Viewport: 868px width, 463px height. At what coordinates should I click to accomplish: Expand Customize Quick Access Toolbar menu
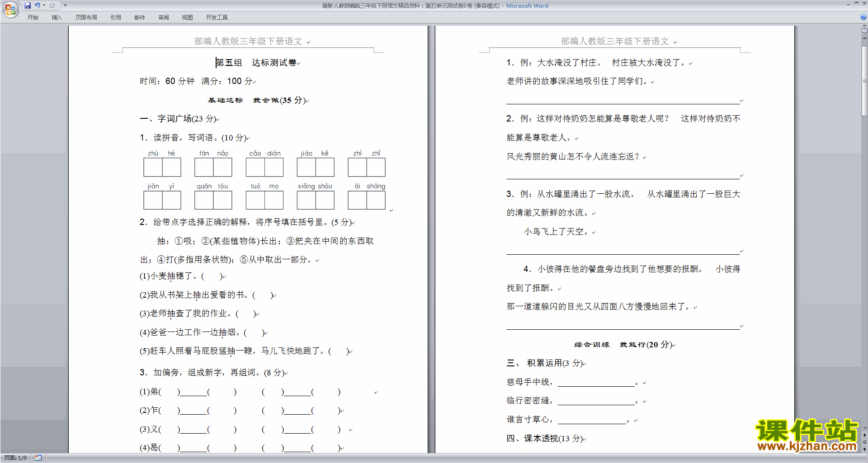pos(65,5)
